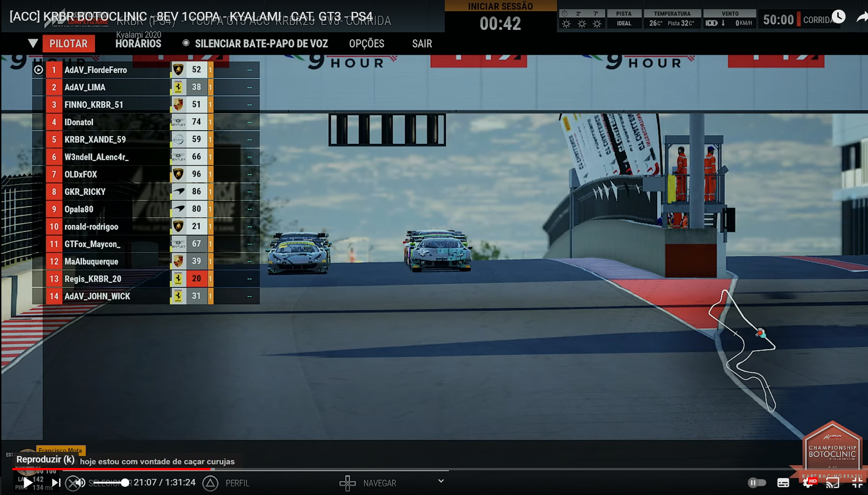Click the PILOTAR button
Viewport: 868px width, 495px height.
tap(69, 44)
